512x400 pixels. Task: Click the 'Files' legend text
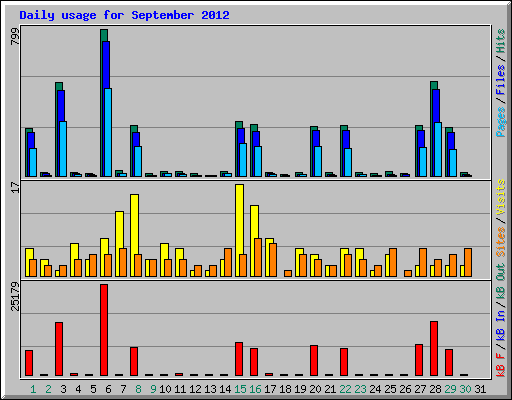(500, 80)
